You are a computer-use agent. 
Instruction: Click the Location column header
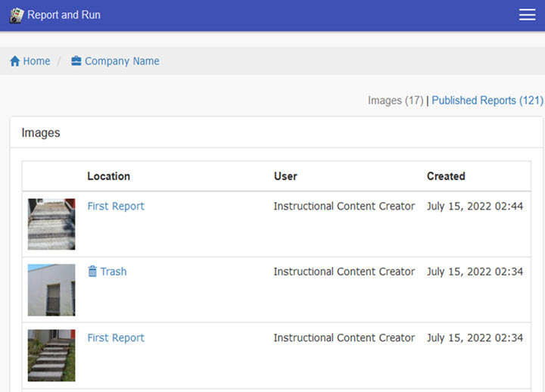(108, 176)
